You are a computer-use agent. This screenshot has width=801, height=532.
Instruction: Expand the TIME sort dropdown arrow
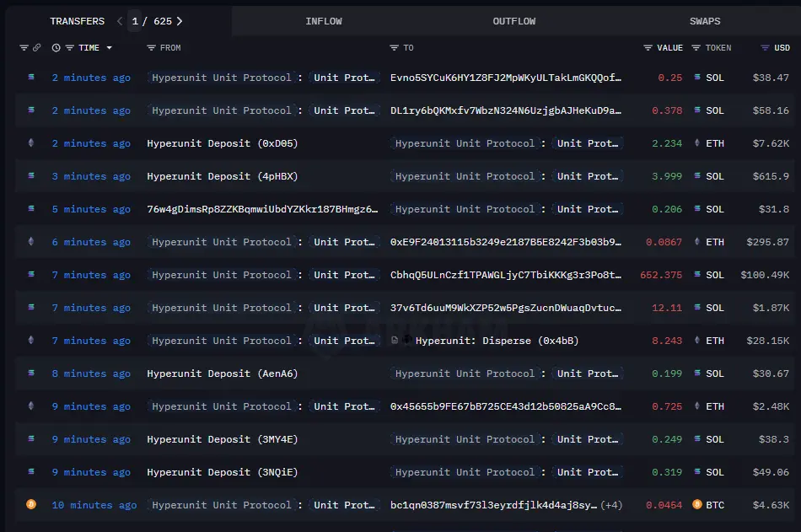(110, 47)
